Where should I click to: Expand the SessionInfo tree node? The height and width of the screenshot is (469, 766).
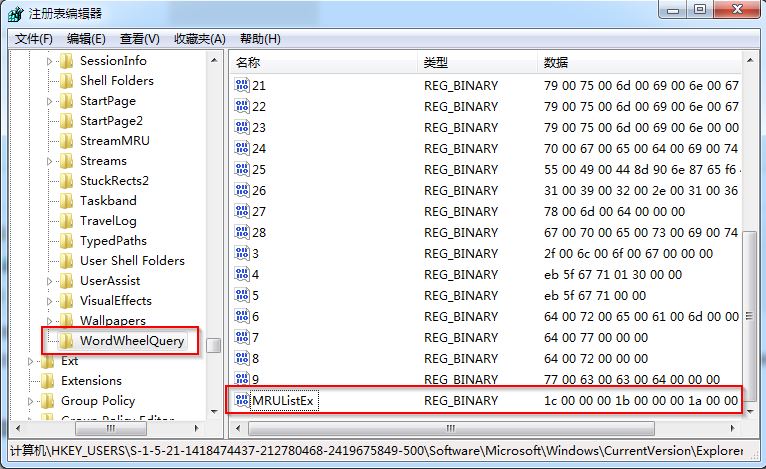pos(50,61)
